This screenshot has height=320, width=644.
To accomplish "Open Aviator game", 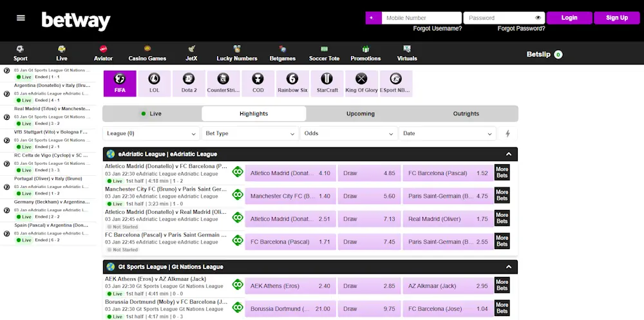I will (x=103, y=53).
